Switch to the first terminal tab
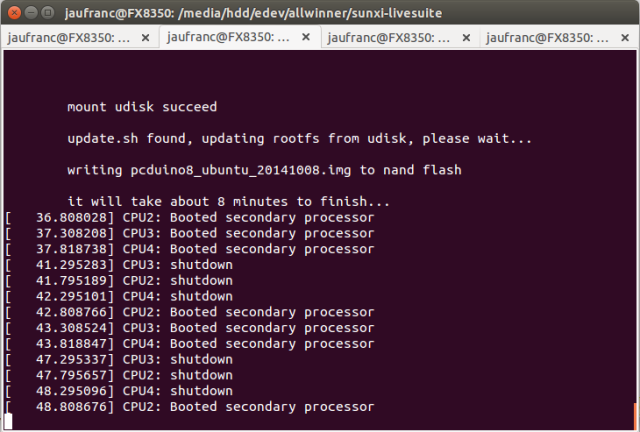Viewport: 640px width, 432px height. click(x=69, y=38)
